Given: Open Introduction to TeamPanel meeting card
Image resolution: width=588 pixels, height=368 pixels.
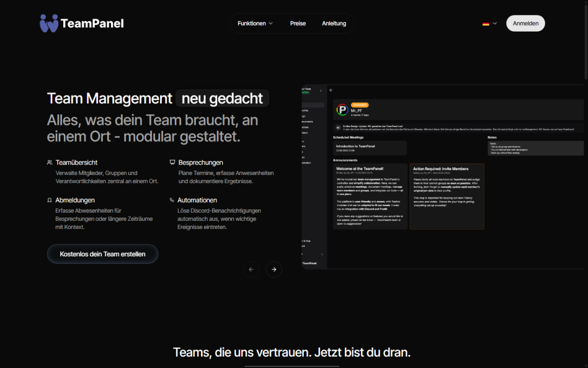Looking at the screenshot, I should [x=370, y=148].
